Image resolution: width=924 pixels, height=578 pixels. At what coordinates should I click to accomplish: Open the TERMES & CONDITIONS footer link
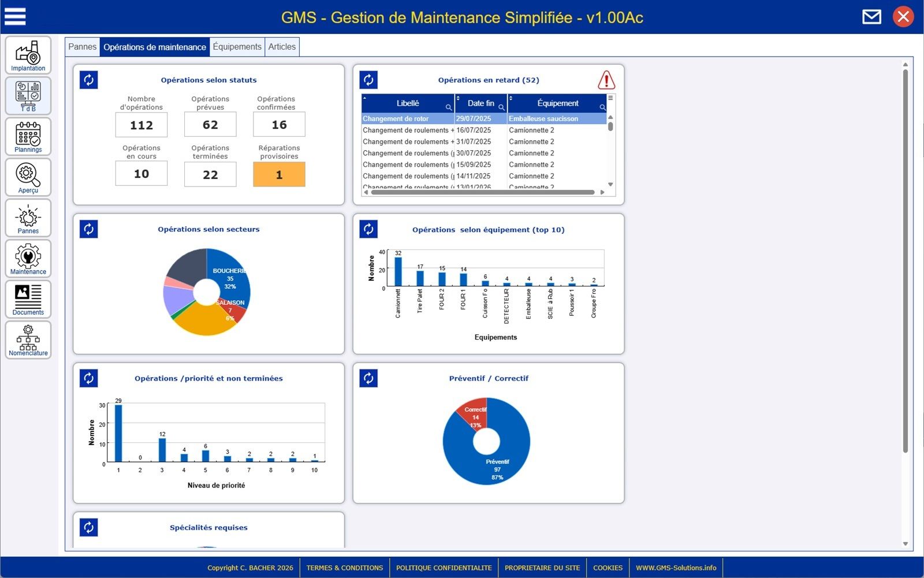click(x=344, y=568)
